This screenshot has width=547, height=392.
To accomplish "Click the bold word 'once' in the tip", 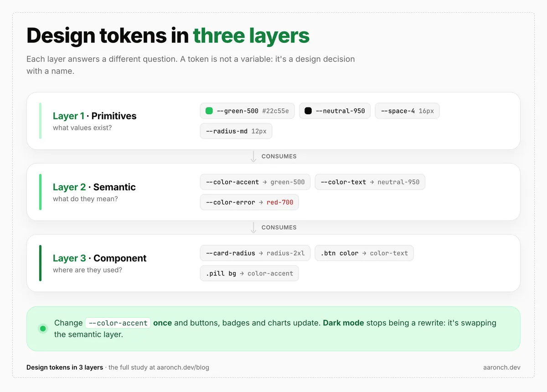I will [162, 323].
